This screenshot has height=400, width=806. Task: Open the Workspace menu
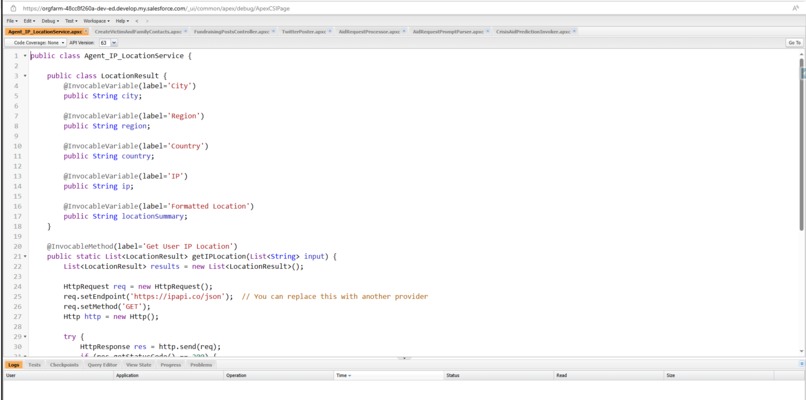96,21
